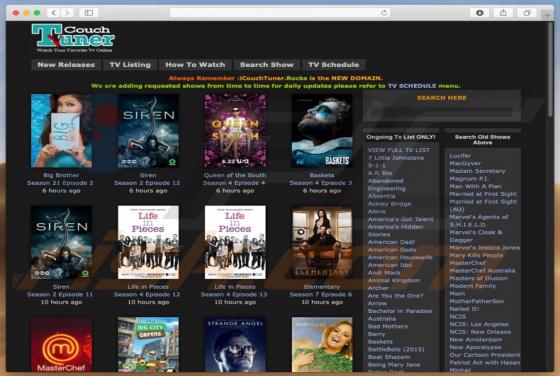The image size is (560, 376).
Task: Open the Strange Angel poster
Action: coord(235,344)
